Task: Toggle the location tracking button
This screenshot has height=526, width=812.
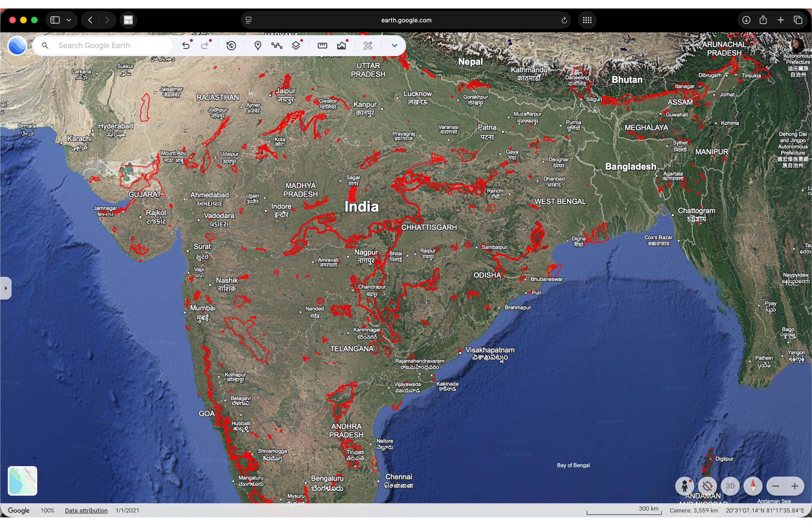Action: click(707, 486)
